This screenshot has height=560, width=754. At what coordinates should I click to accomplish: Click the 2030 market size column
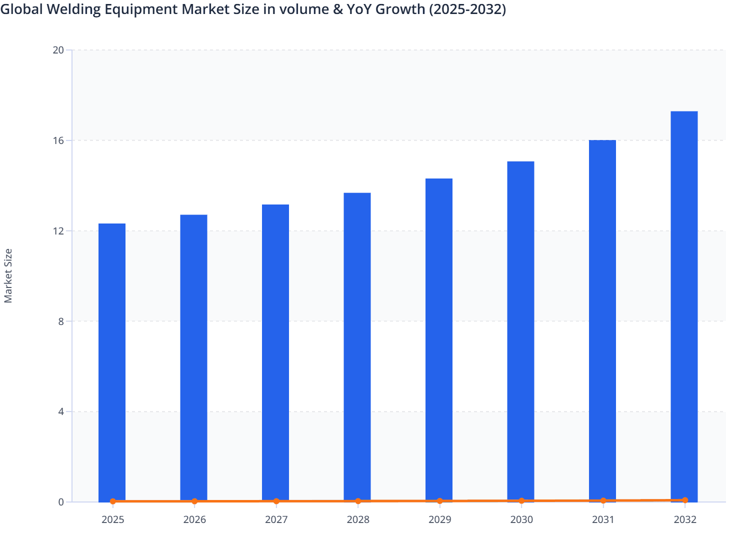520,330
